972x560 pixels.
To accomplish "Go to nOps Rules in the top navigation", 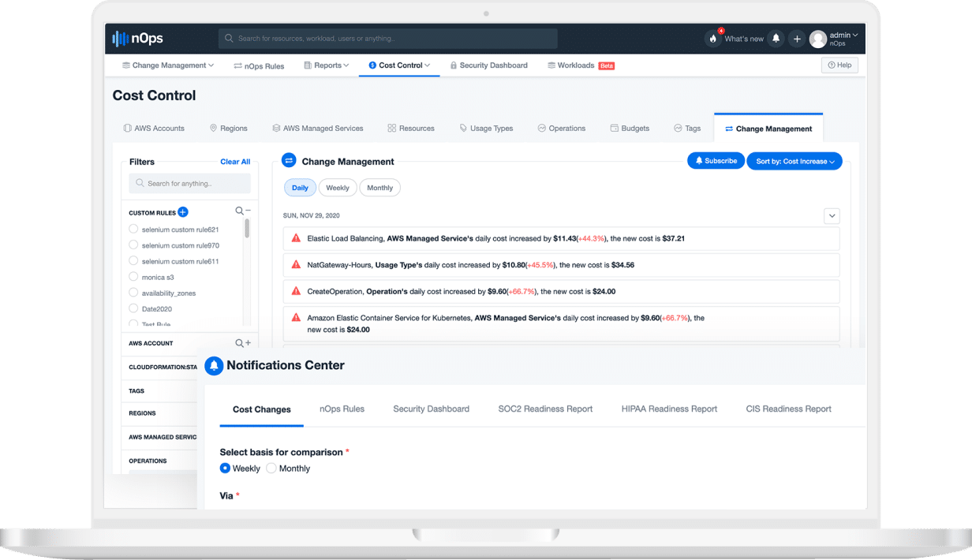I will 259,65.
